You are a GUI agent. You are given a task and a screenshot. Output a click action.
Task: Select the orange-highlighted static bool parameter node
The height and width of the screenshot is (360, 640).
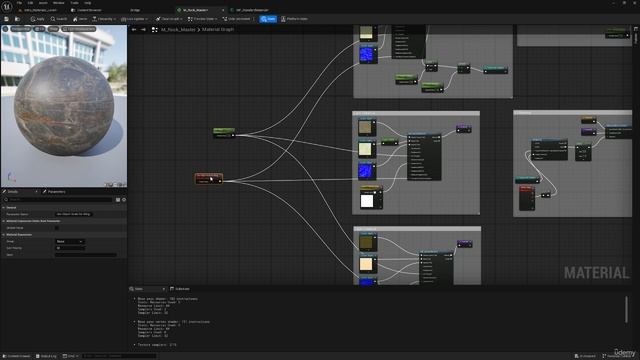(209, 178)
